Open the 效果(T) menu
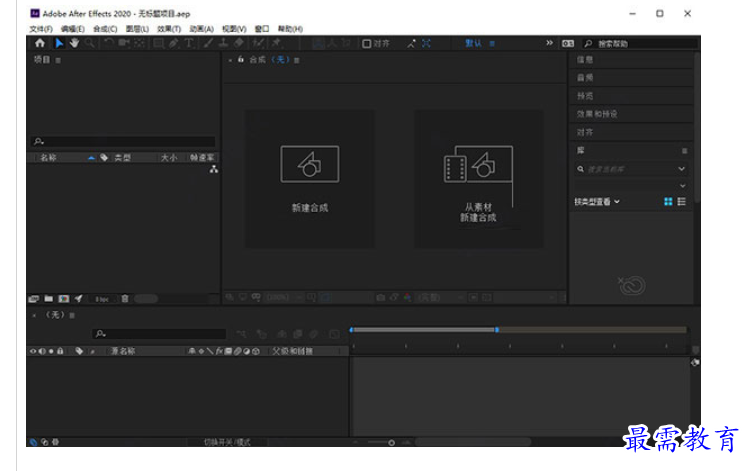 click(169, 29)
